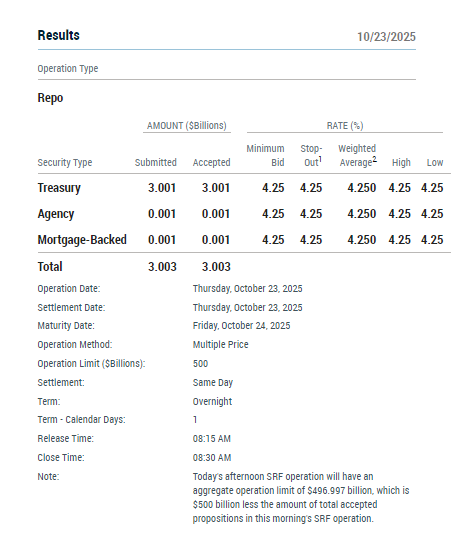Select the Same Day settlement value
Screen dimensions: 462x558
(x=213, y=382)
